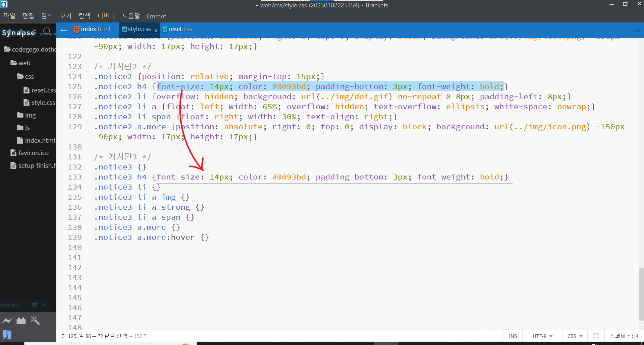Click the #0093bd color value on line 133

(289, 177)
